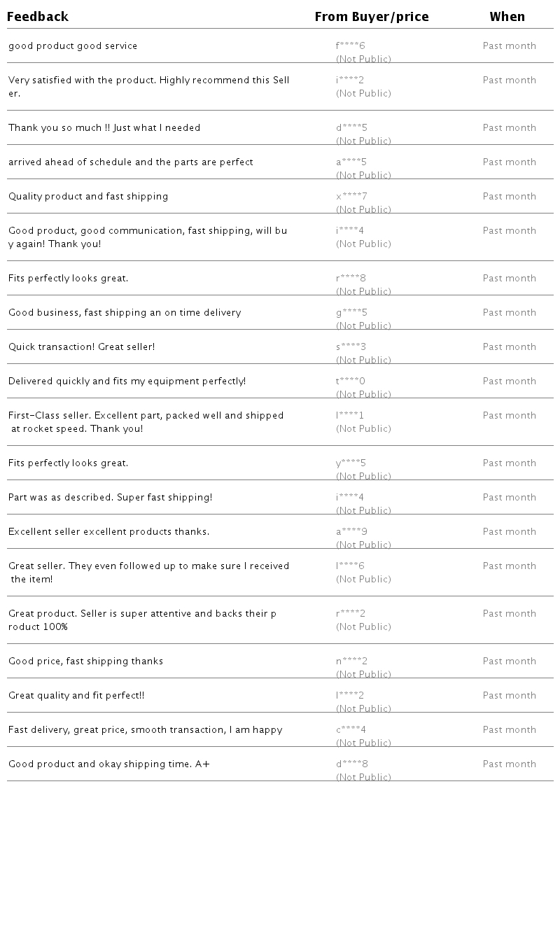Open buyer y****5 entry
560x938 pixels.
pyautogui.click(x=351, y=463)
